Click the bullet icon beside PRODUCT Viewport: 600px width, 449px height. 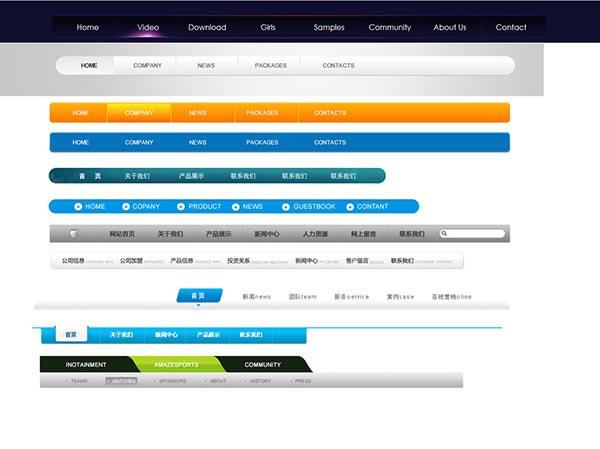coord(181,207)
